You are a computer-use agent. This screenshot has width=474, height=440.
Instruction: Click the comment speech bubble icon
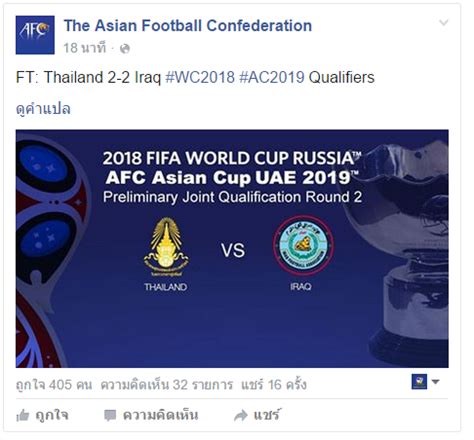[x=110, y=415]
